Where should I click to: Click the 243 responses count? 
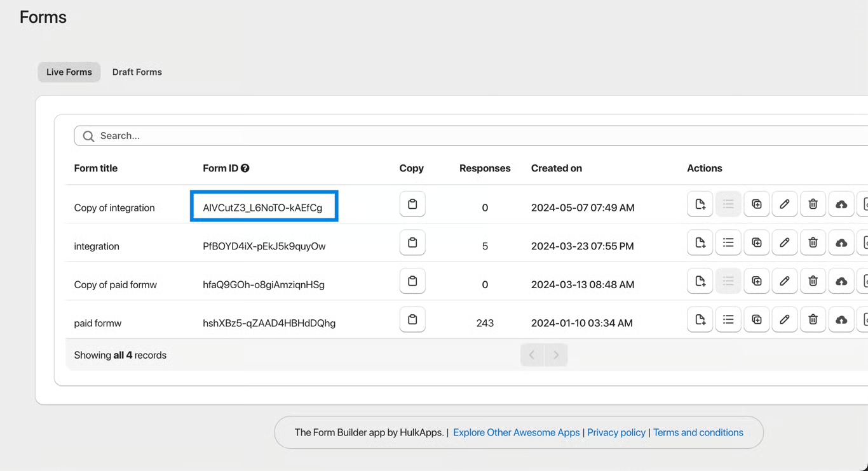[485, 323]
